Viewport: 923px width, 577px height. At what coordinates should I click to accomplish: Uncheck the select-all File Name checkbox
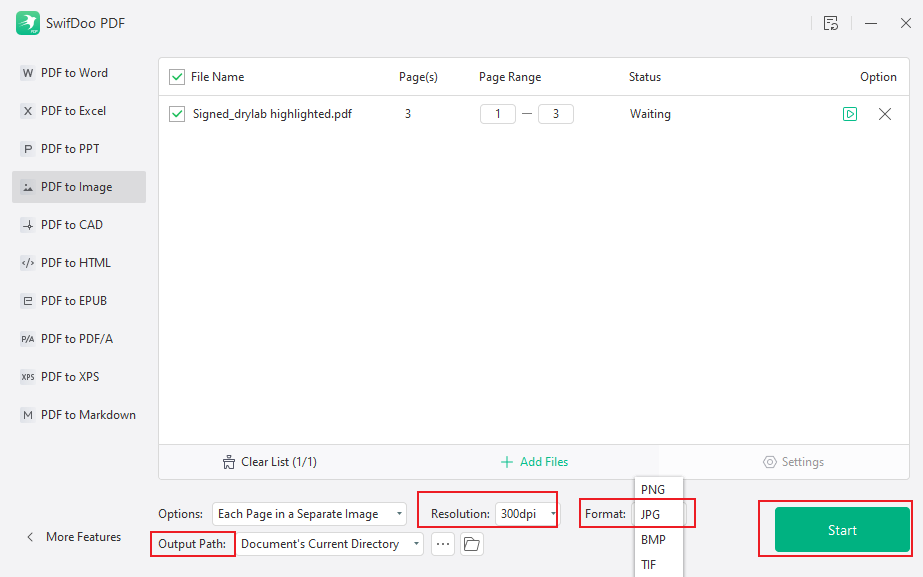coord(176,76)
